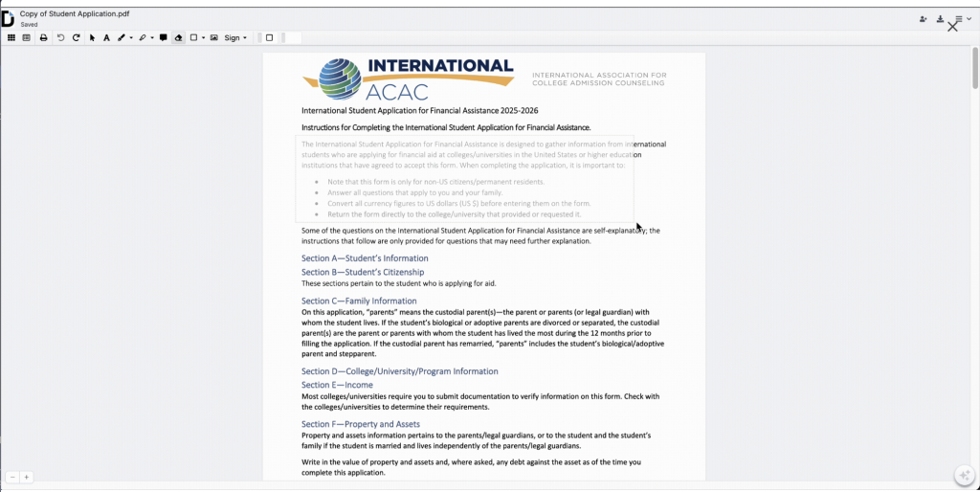Print the document
The height and width of the screenshot is (492, 980).
[44, 38]
